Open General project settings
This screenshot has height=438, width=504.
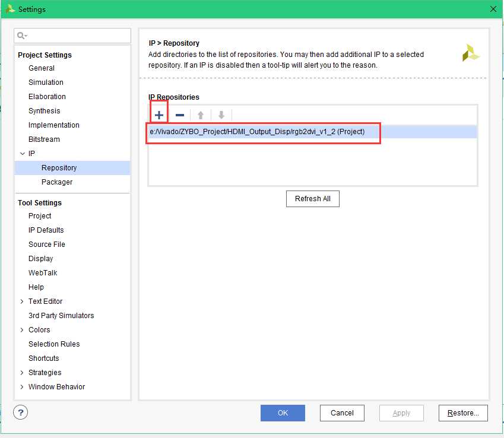click(42, 68)
